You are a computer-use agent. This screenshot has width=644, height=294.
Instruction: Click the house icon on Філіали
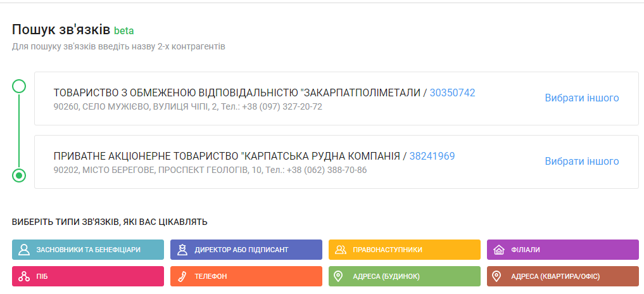click(x=498, y=250)
